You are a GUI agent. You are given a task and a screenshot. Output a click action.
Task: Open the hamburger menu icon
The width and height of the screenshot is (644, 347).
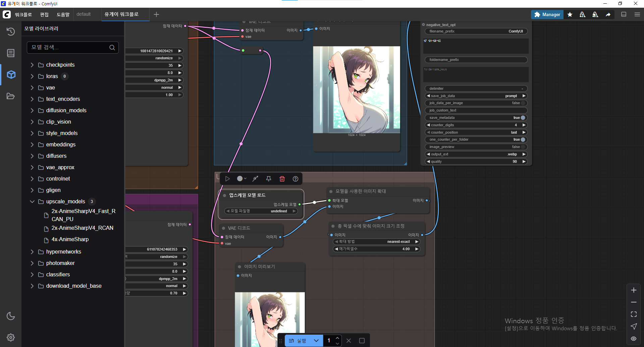[x=637, y=14]
